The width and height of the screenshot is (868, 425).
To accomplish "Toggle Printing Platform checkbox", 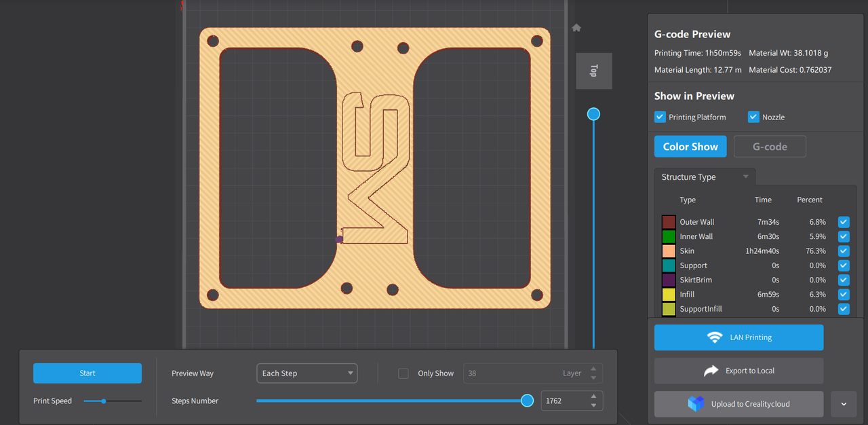I will point(660,117).
